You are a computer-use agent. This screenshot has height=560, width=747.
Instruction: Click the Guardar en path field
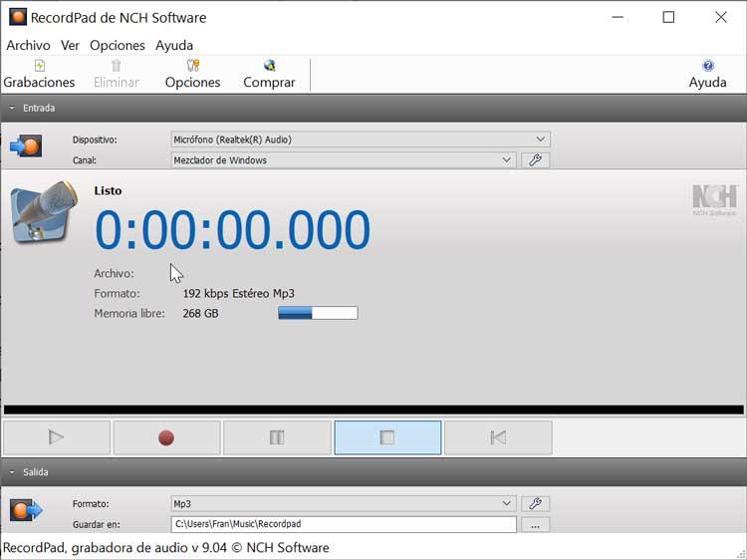tap(344, 524)
